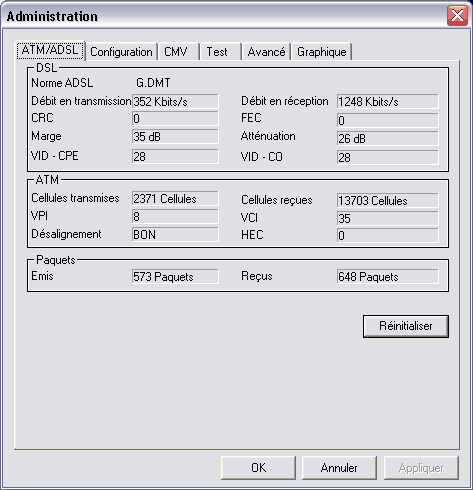This screenshot has width=473, height=490.
Task: Select the Test tab
Action: click(x=220, y=52)
